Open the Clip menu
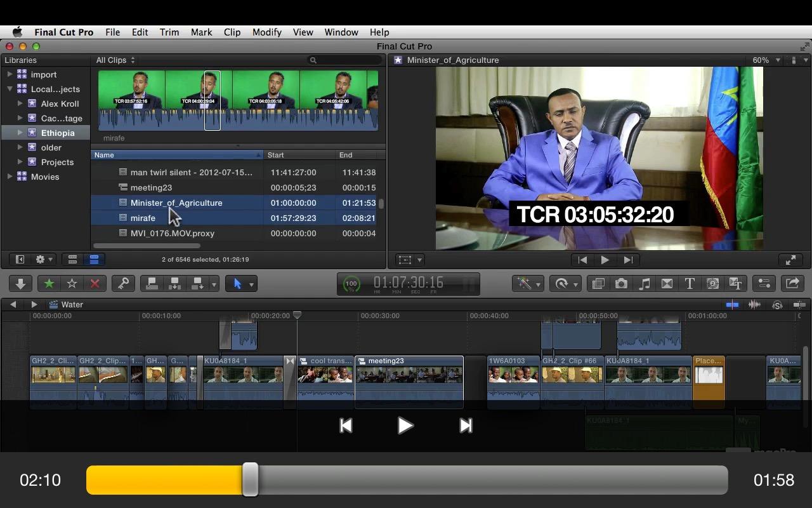The image size is (812, 508). coord(232,32)
